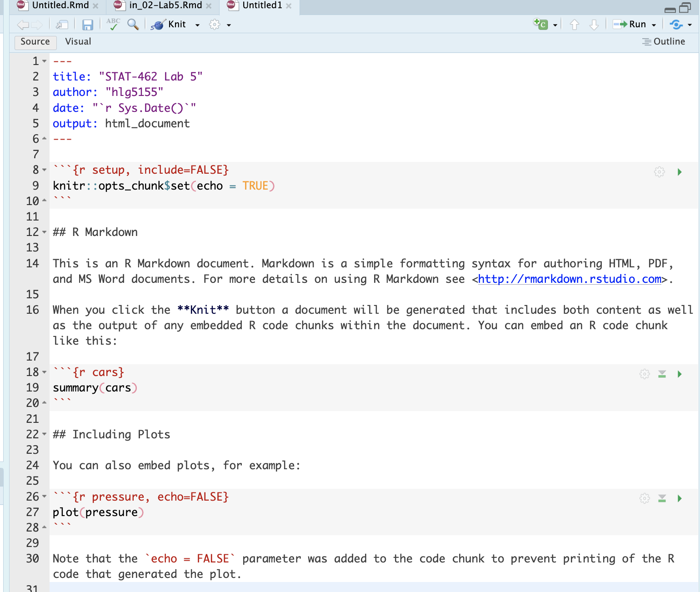Close the Untitled1 tab
The image size is (700, 592).
pyautogui.click(x=289, y=6)
